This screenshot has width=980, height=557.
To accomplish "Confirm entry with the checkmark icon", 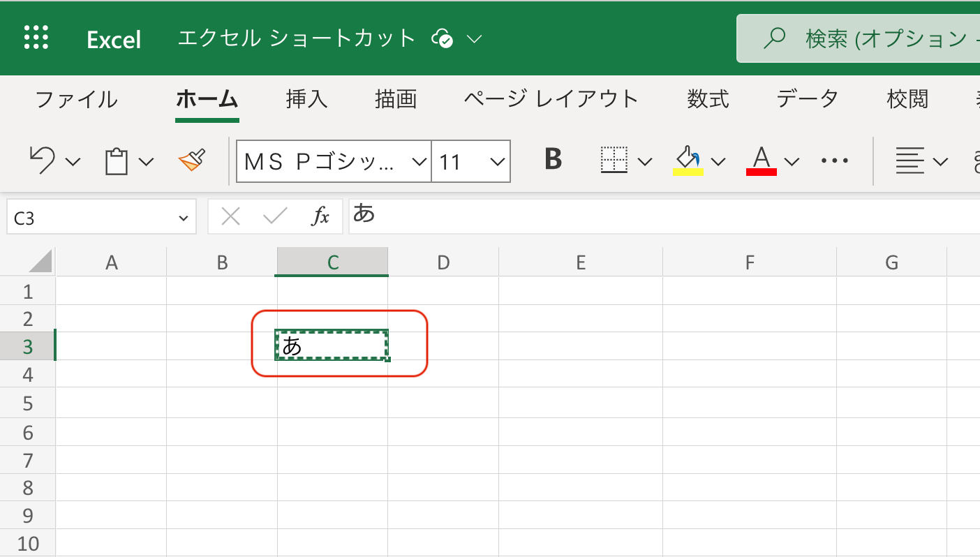I will [275, 217].
